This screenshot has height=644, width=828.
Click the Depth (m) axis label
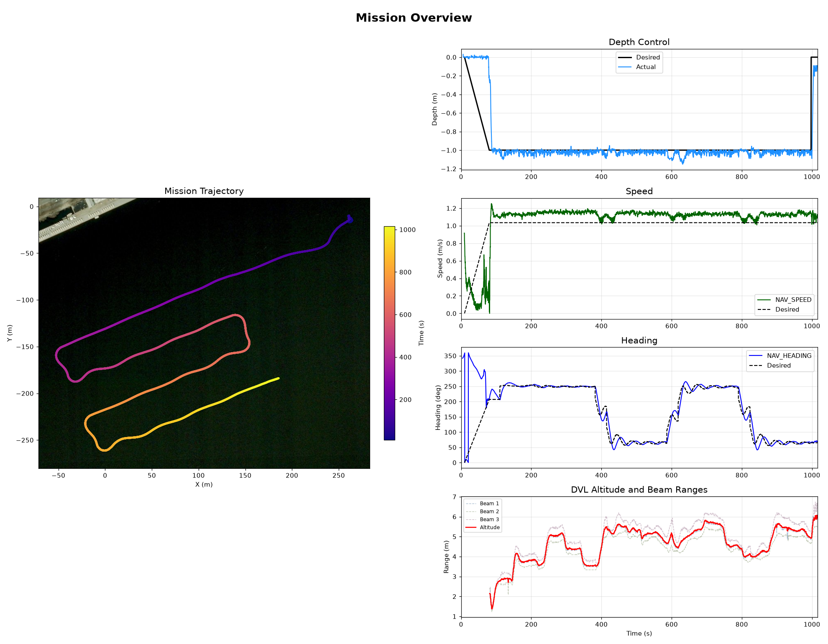click(x=434, y=109)
